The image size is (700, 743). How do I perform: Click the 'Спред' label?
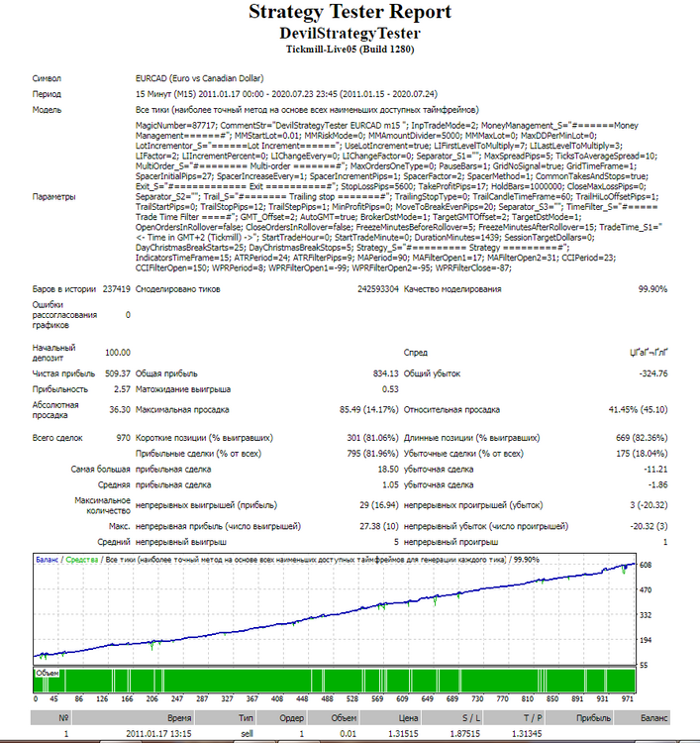416,353
